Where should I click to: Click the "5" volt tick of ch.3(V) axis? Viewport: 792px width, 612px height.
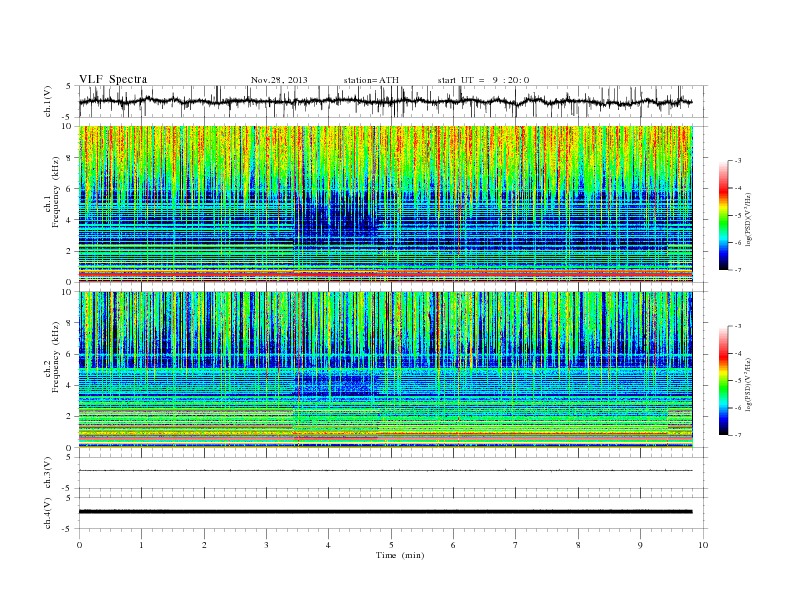click(x=69, y=457)
